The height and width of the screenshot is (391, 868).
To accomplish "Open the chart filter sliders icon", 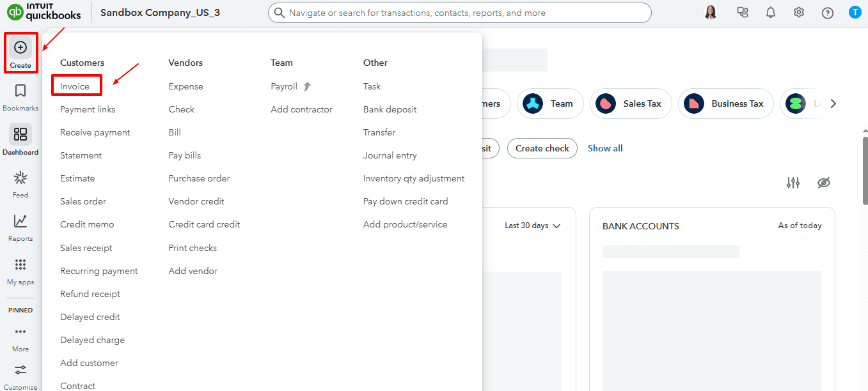I will (x=793, y=183).
